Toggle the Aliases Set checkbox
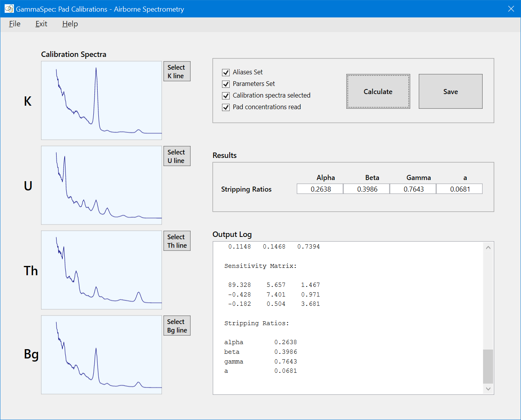Screen dimensions: 521x420 coord(226,72)
